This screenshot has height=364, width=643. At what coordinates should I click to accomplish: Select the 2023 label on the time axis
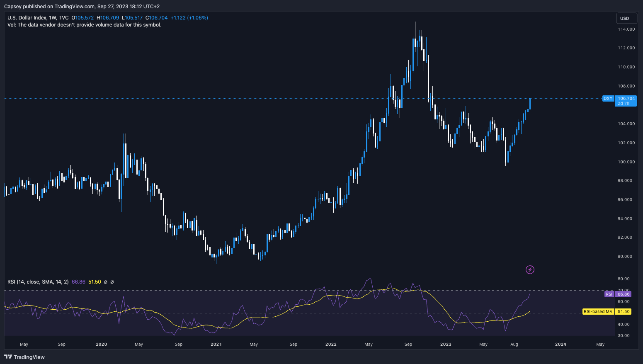tap(446, 344)
